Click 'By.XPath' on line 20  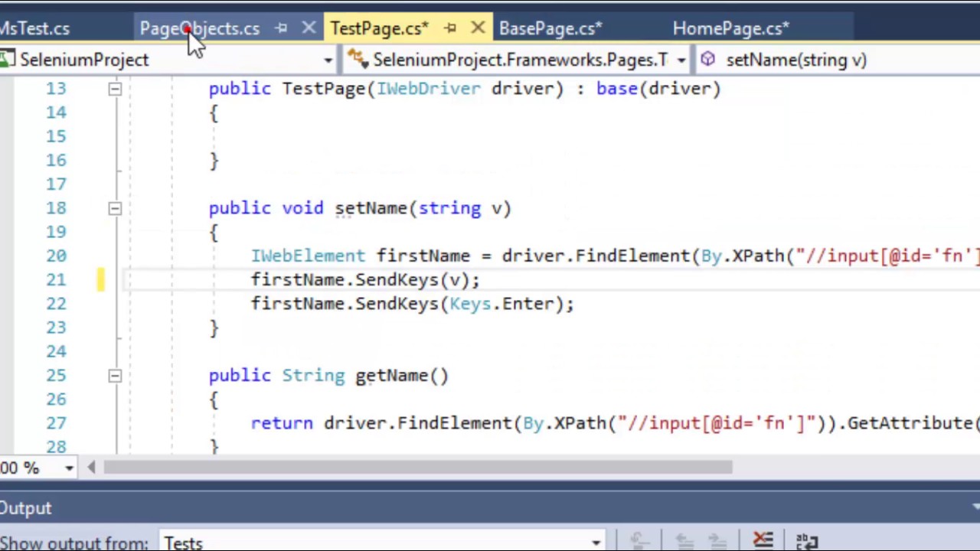pyautogui.click(x=743, y=256)
